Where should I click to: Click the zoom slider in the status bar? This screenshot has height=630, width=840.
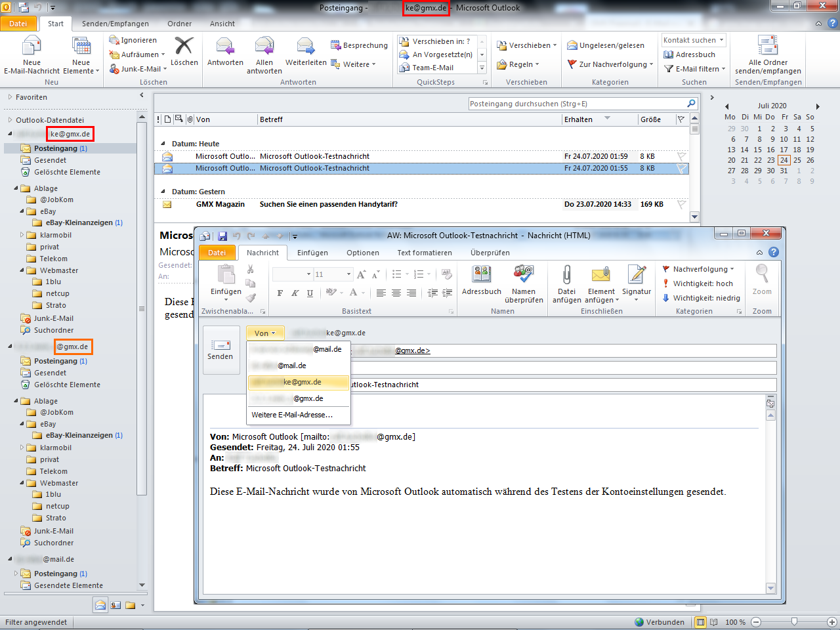pos(794,622)
